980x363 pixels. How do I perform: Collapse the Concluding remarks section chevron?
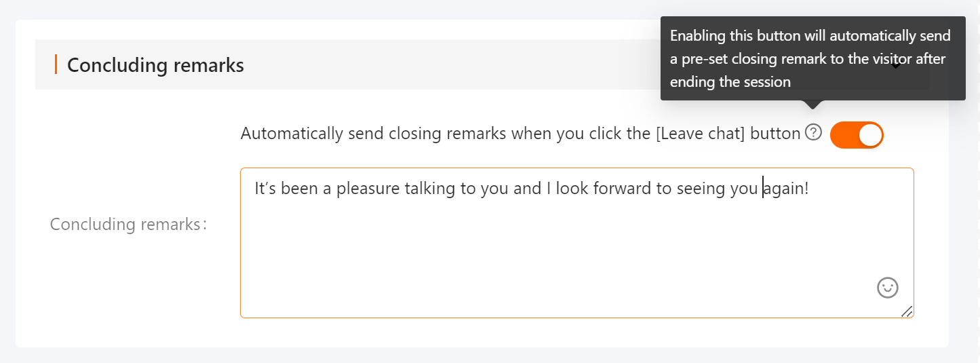click(x=896, y=65)
